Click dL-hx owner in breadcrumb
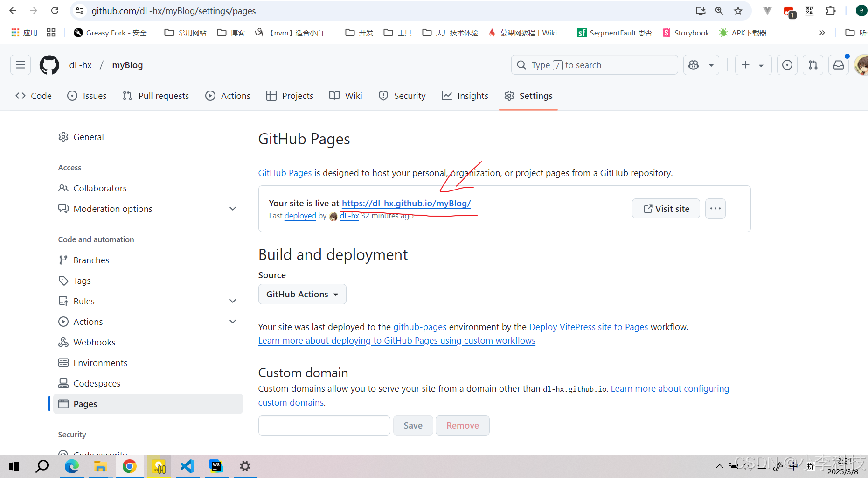This screenshot has height=478, width=868. tap(81, 65)
